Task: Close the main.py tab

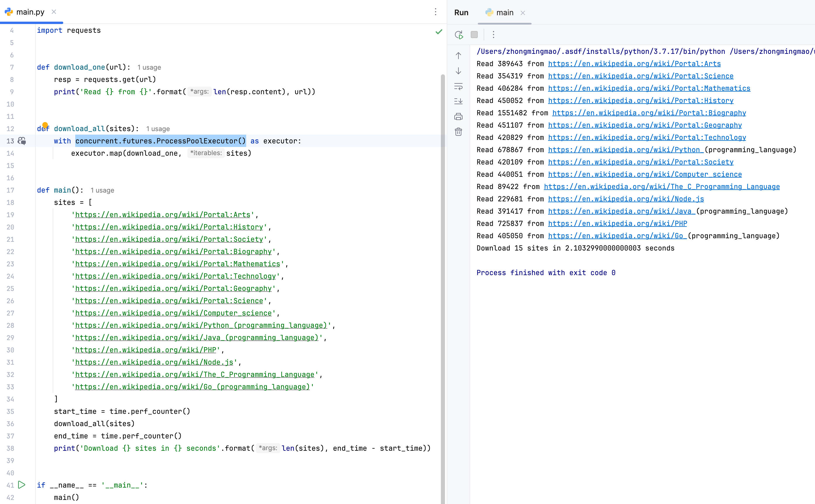Action: (54, 12)
